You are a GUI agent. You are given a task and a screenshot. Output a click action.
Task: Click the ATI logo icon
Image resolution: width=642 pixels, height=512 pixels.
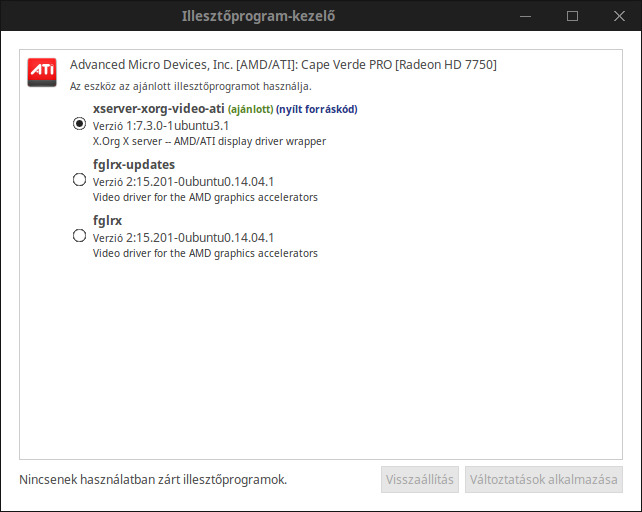(x=42, y=72)
